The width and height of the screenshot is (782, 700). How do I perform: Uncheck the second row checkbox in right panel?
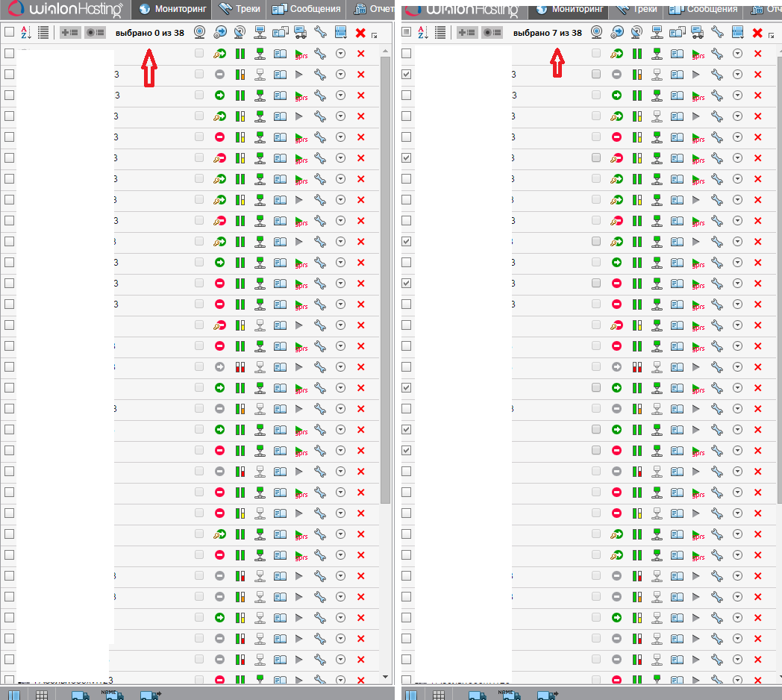click(406, 75)
